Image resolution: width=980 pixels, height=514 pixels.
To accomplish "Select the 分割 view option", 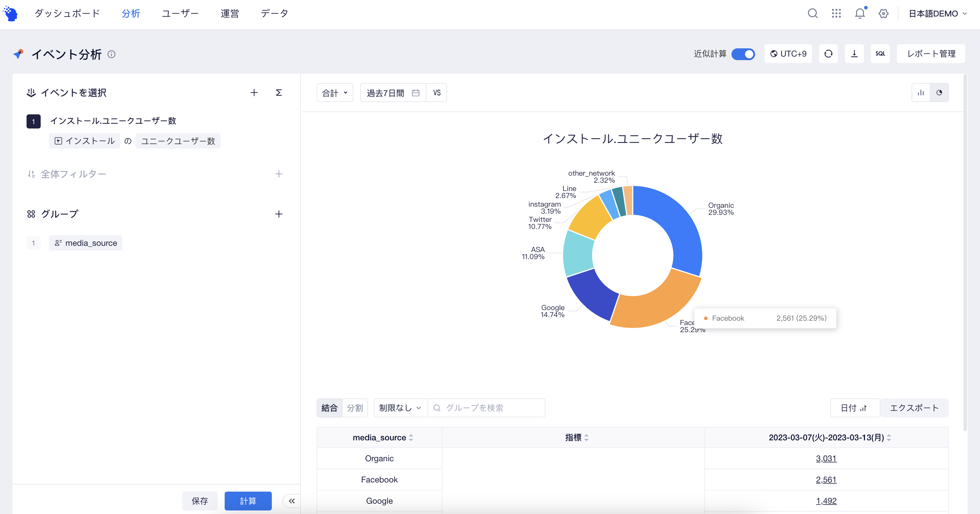I will click(355, 408).
